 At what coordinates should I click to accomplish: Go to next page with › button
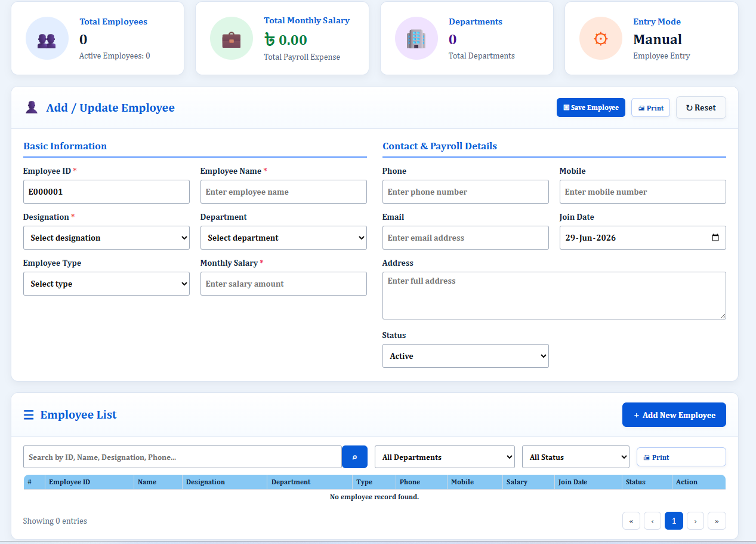coord(695,521)
